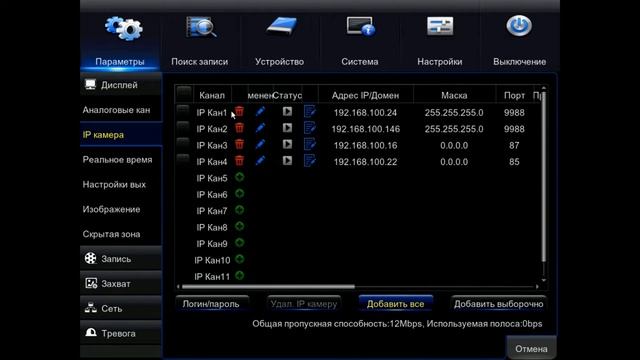Expand the Запись sidebar section

point(121,259)
